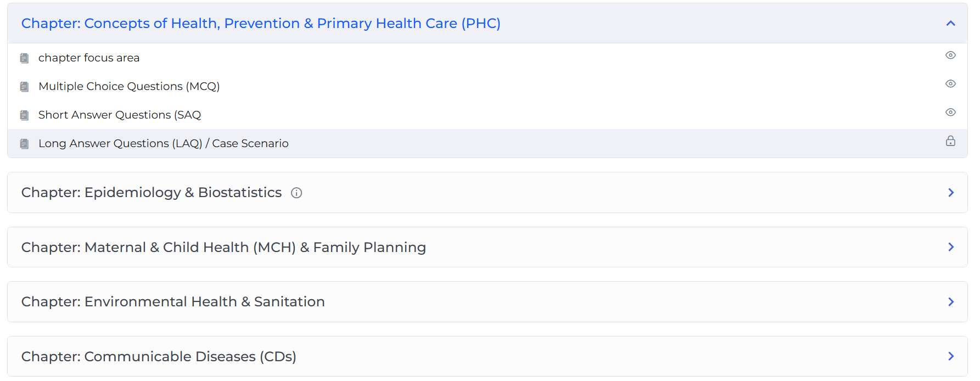Screen dimensions: 980x381
Task: Click Concepts of Health chapter title
Action: coord(261,24)
